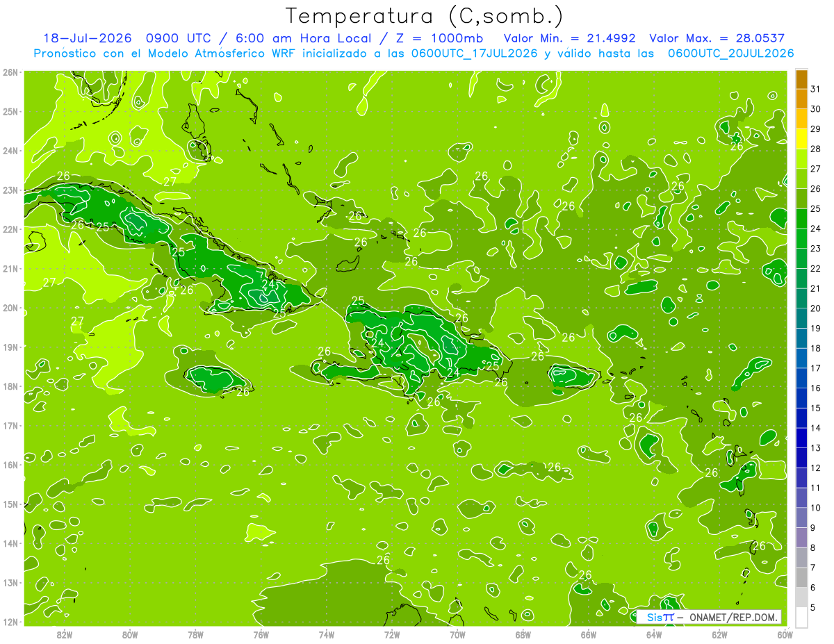834x644 pixels.
Task: Click the 26N latitude axis label
Action: tap(10, 72)
